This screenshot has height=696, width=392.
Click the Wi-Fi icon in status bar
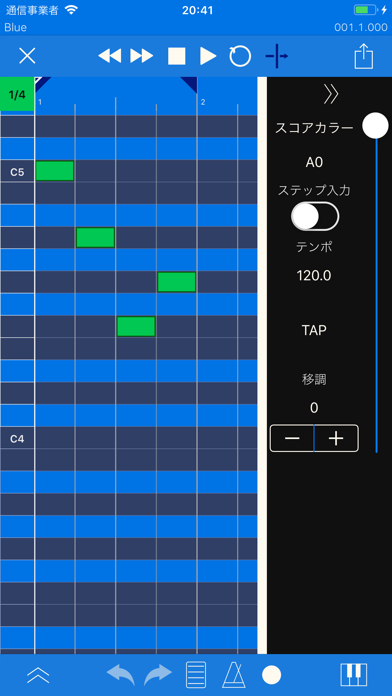[x=71, y=10]
